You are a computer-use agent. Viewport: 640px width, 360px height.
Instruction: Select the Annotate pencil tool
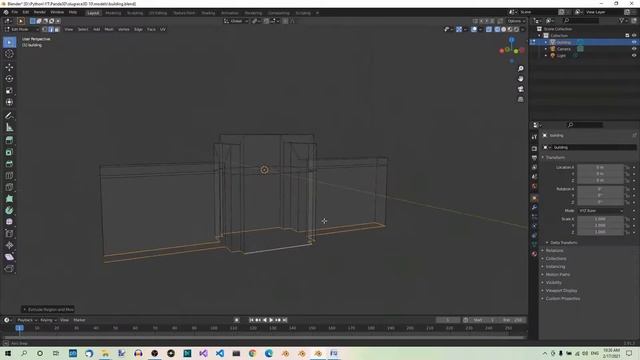click(x=9, y=116)
